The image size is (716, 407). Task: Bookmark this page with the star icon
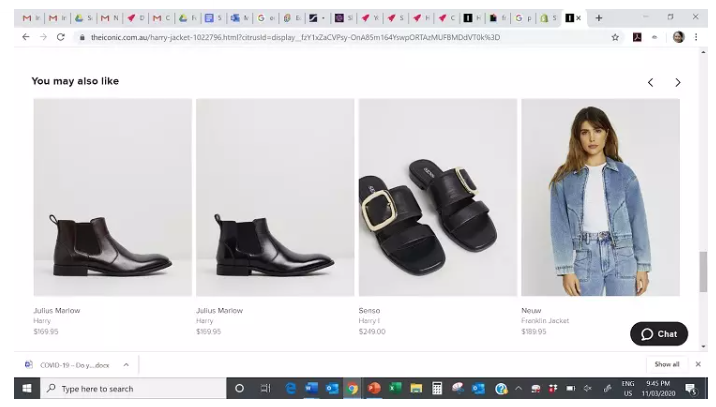615,37
